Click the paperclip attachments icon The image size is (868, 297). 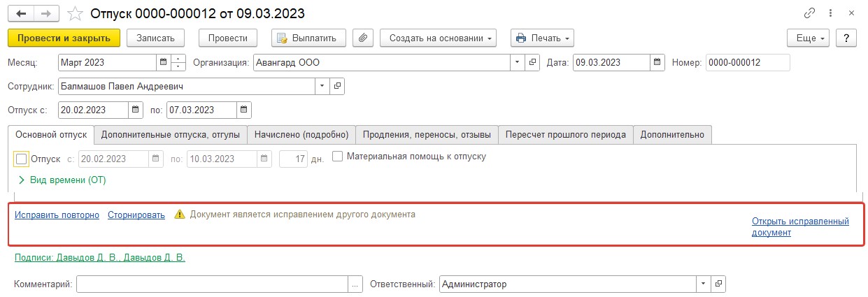tap(362, 38)
